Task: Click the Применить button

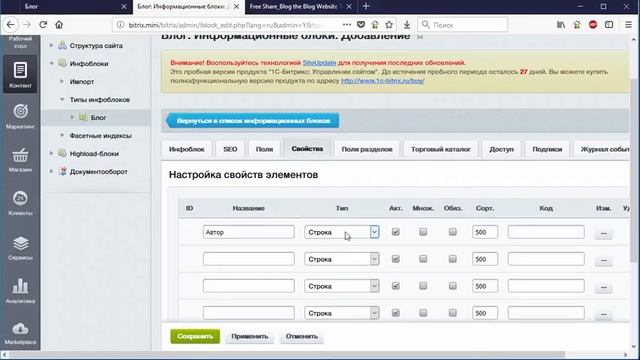Action: 250,336
